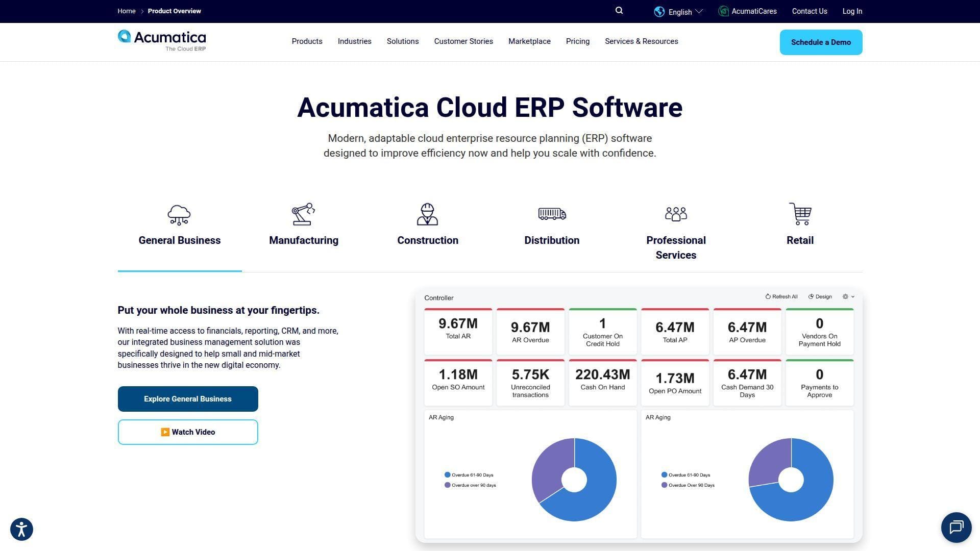This screenshot has height=551, width=980.
Task: Click the Controller dashboard title
Action: [x=438, y=298]
